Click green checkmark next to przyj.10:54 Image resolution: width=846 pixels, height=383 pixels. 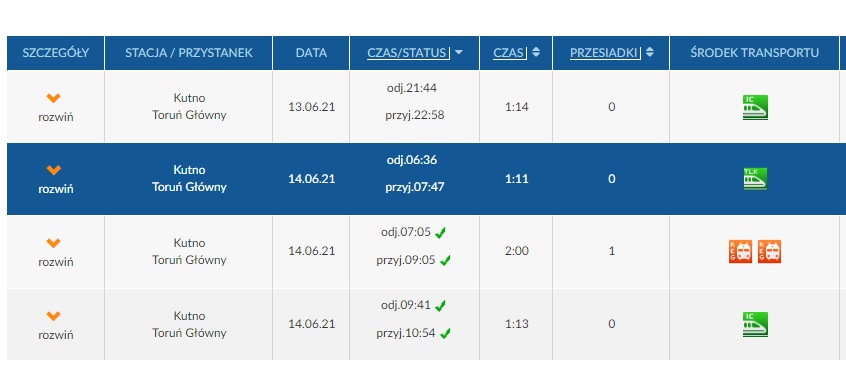tap(445, 333)
